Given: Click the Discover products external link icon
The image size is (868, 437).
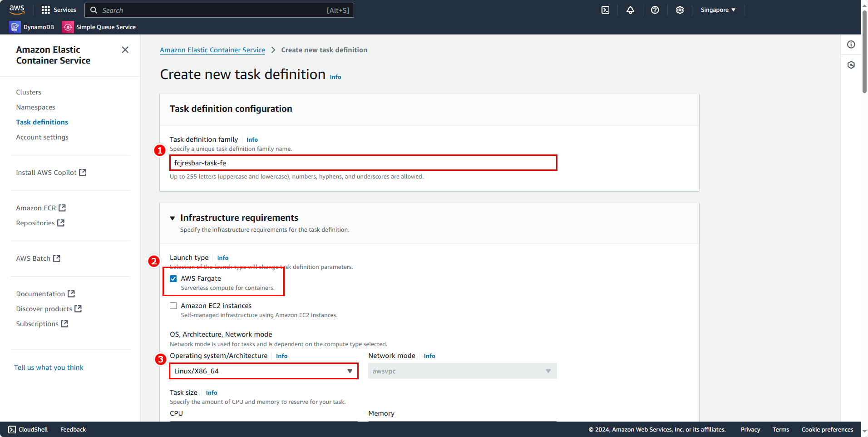Looking at the screenshot, I should tap(78, 309).
